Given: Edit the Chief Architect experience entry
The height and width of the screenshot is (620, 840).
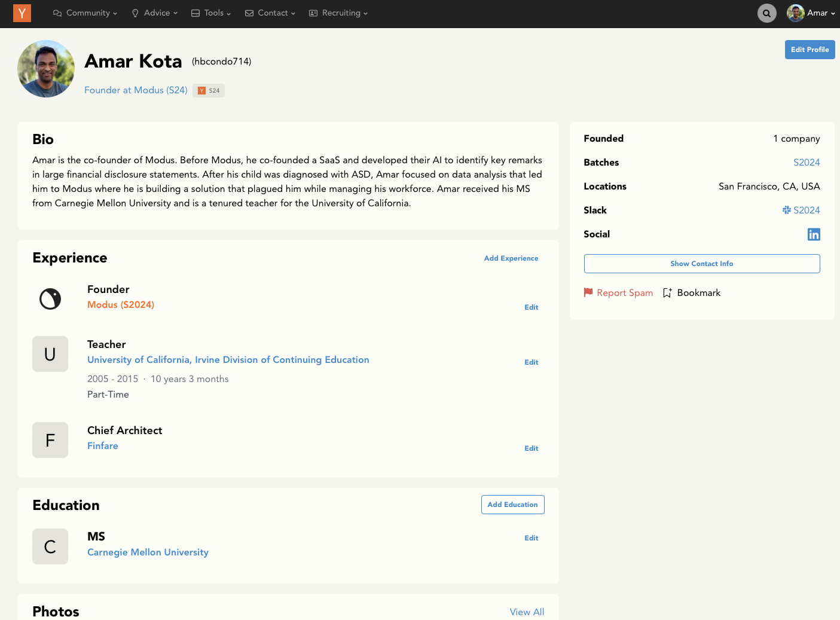Looking at the screenshot, I should click(531, 448).
